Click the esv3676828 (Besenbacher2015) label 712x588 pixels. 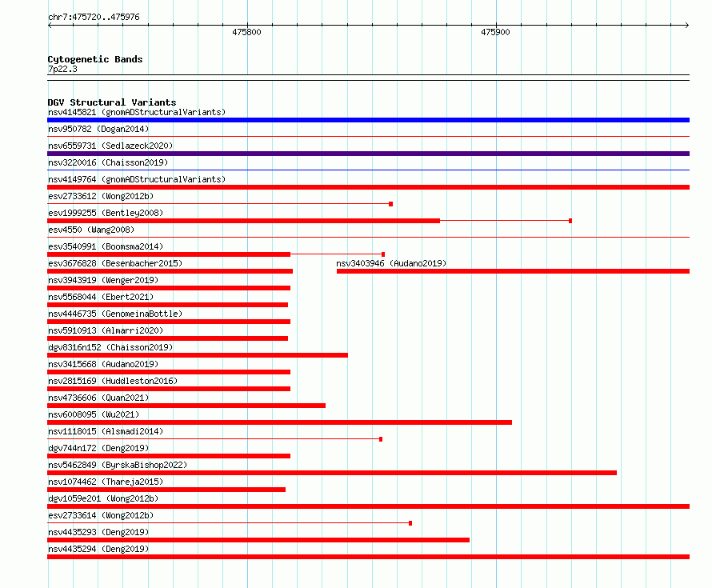(x=115, y=263)
